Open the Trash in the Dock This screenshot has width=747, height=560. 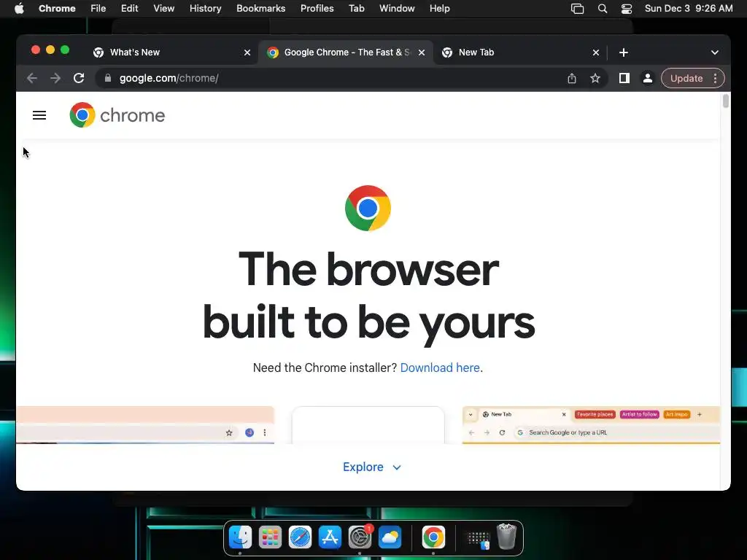click(x=506, y=537)
